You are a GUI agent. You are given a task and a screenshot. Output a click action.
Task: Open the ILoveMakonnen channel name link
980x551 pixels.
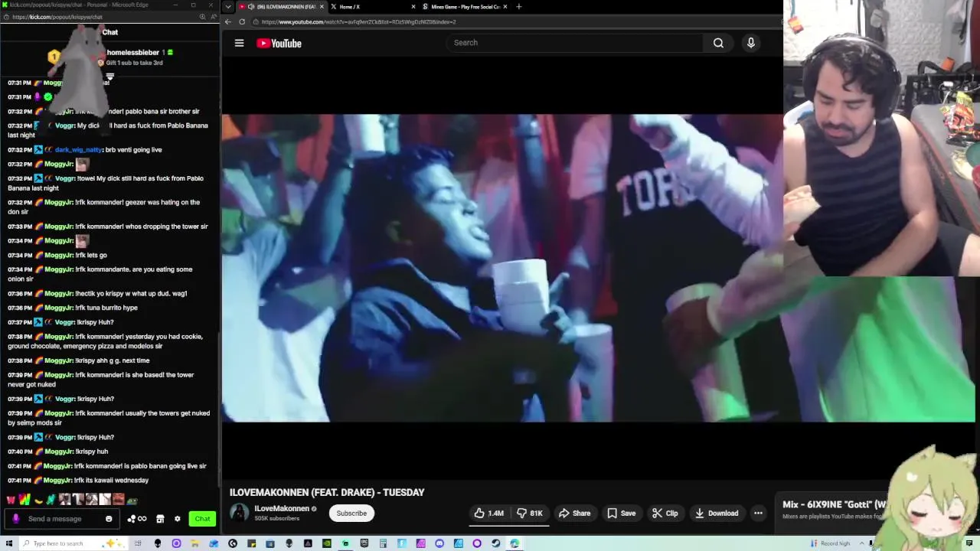[x=282, y=509]
